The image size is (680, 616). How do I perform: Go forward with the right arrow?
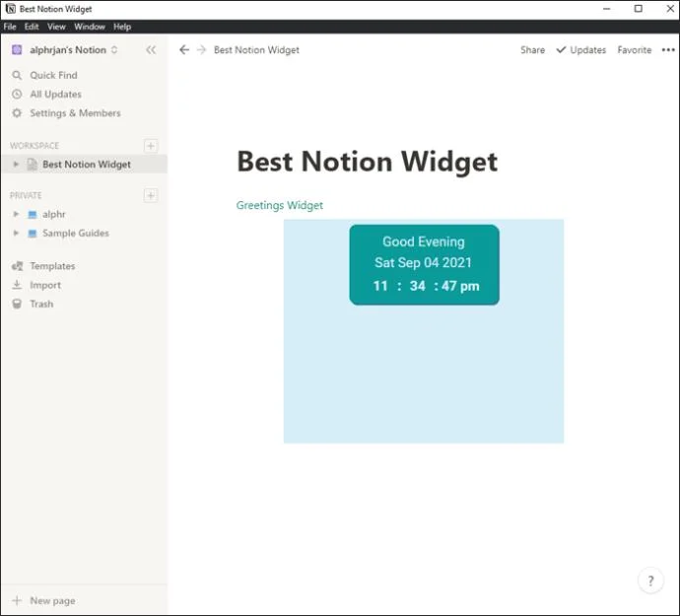201,50
